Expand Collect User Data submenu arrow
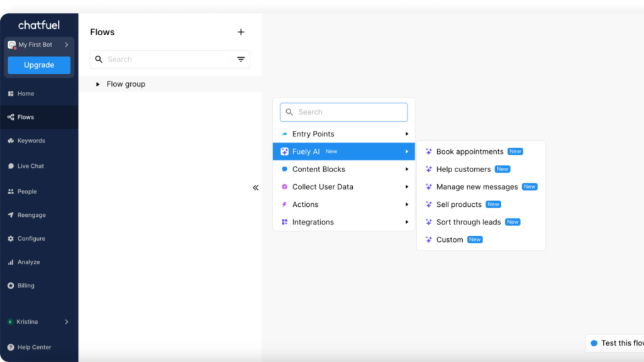644x362 pixels. click(407, 187)
